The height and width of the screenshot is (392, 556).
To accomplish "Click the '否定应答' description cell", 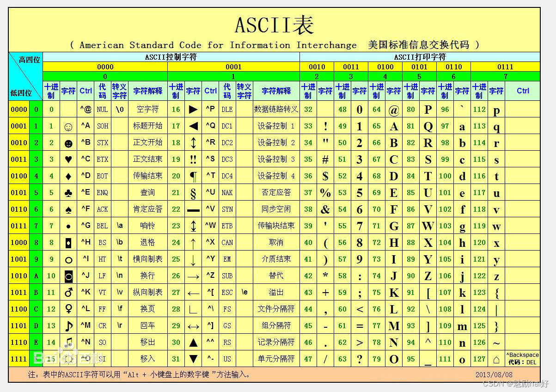I will click(x=276, y=193).
